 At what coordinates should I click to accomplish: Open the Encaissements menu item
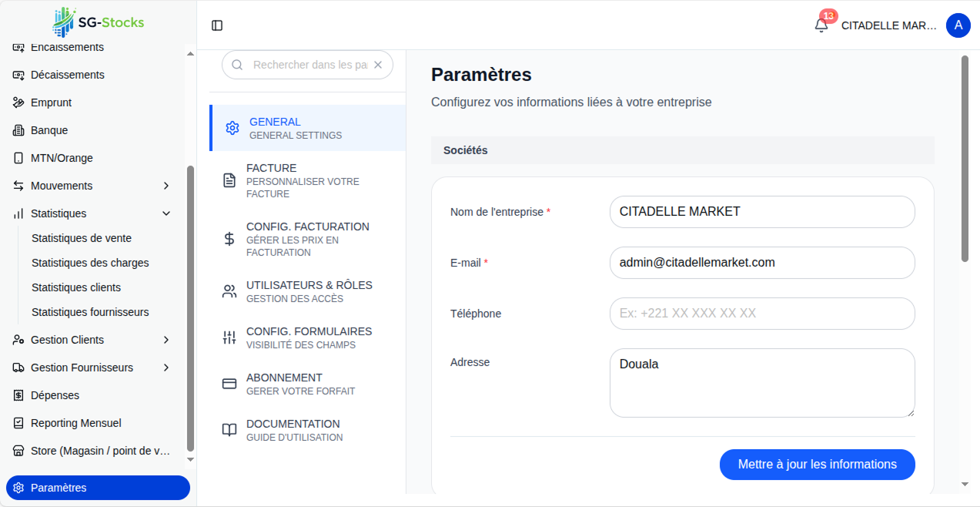point(92,48)
